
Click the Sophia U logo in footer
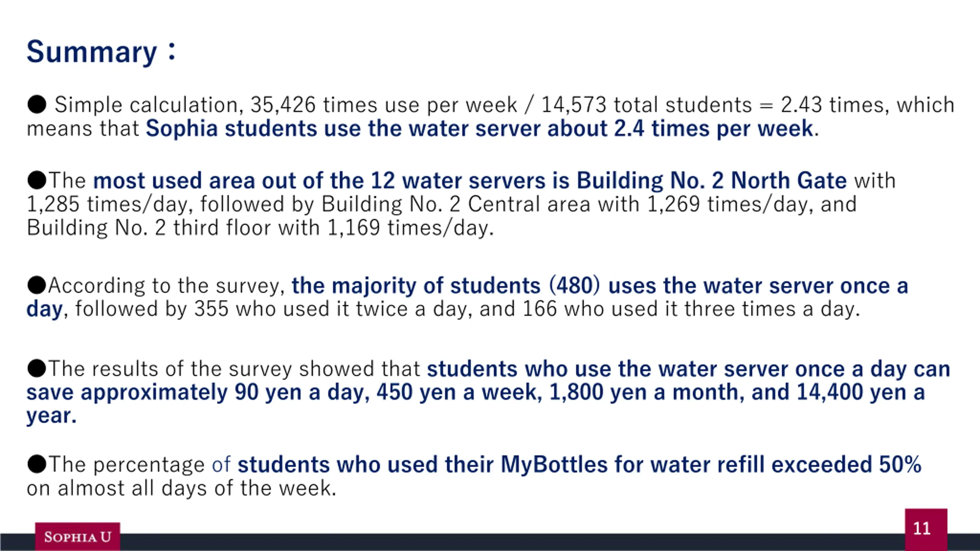pos(78,536)
